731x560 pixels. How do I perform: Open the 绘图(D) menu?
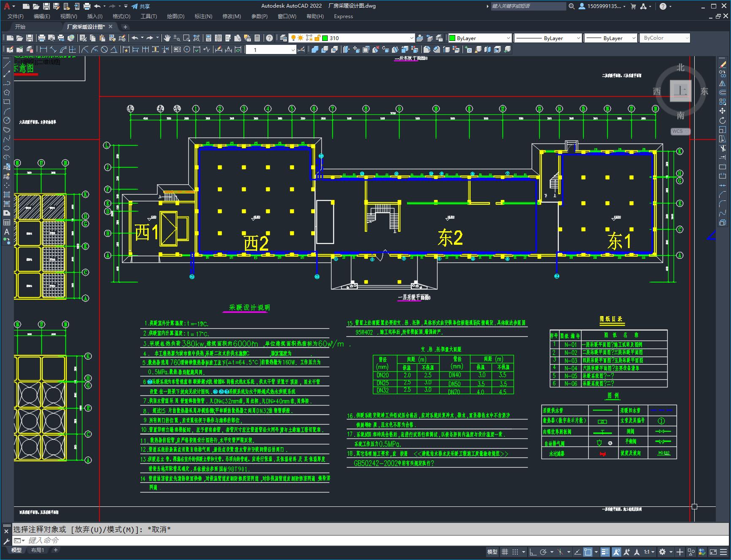pos(176,16)
